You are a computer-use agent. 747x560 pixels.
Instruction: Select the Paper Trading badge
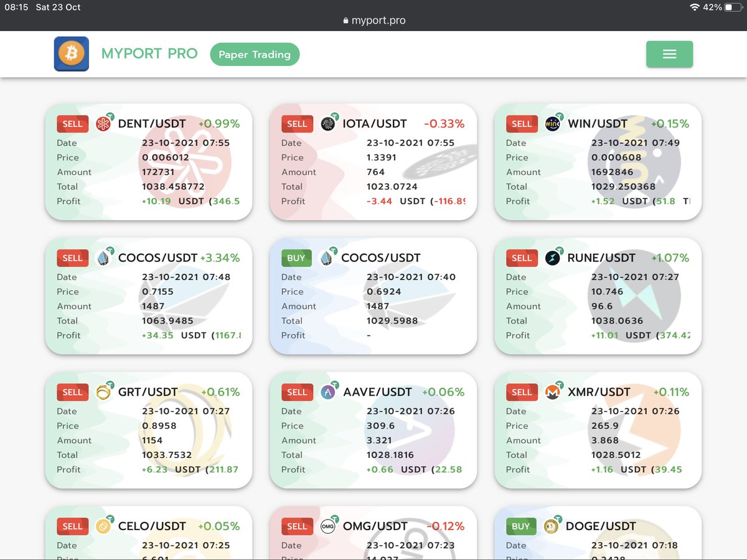point(255,54)
